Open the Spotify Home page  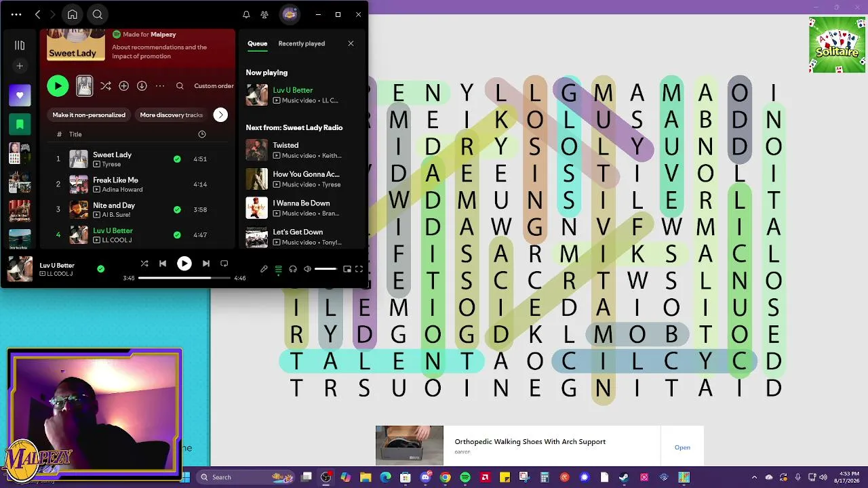point(73,14)
